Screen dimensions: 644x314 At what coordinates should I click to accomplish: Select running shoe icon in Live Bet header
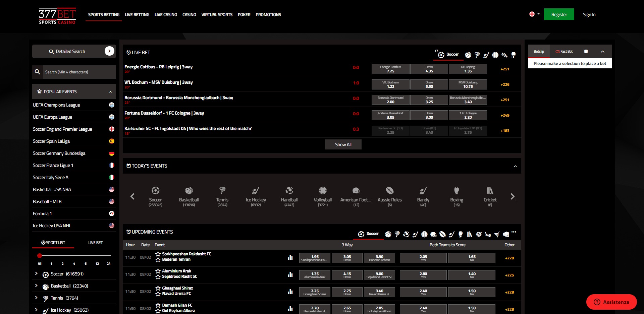[504, 55]
